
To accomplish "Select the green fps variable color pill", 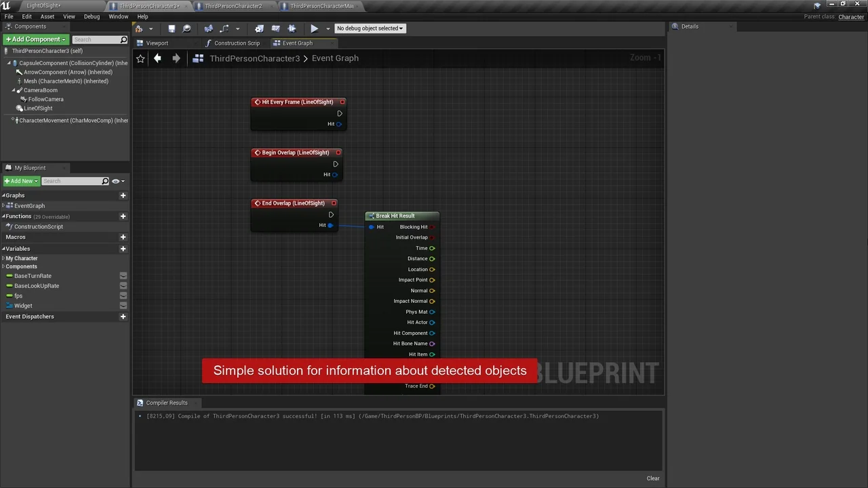I will (9, 296).
